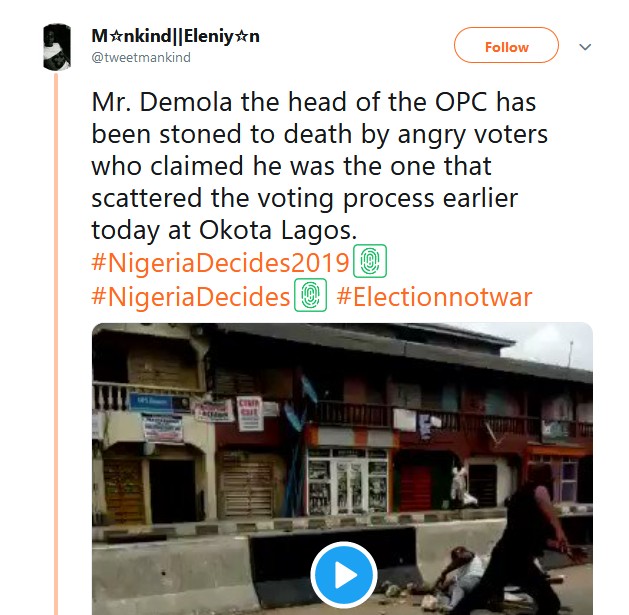
Task: Click the Follow button
Action: click(x=506, y=47)
